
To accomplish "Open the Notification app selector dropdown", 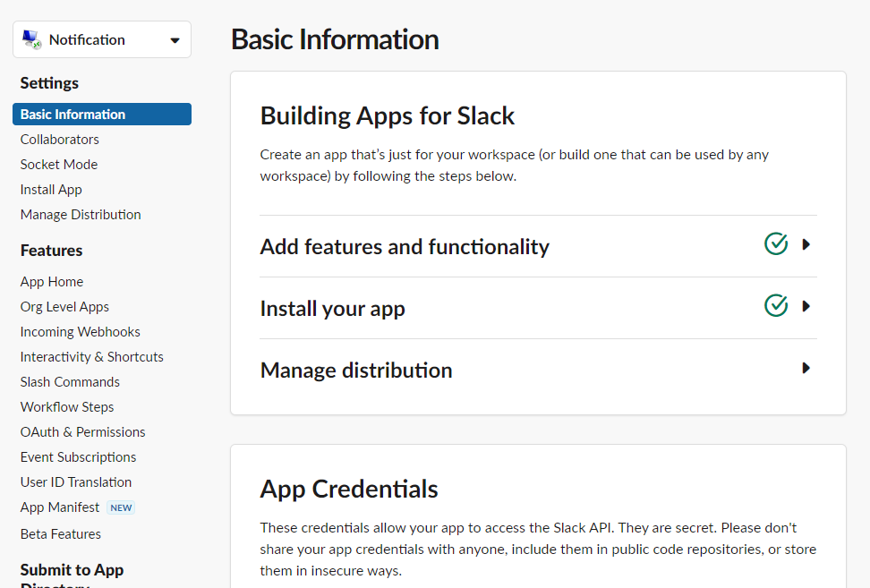I will [102, 39].
